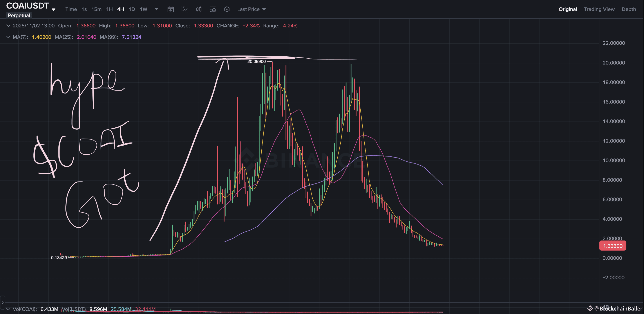Viewport: 644px width, 314px height.
Task: Open the more time intervals dropdown
Action: click(x=157, y=9)
